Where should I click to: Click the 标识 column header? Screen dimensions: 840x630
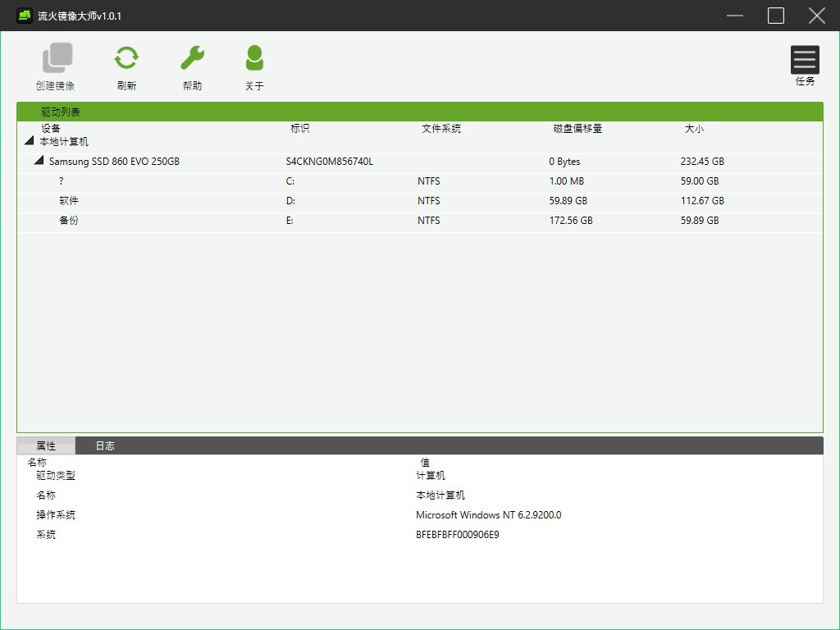point(300,129)
